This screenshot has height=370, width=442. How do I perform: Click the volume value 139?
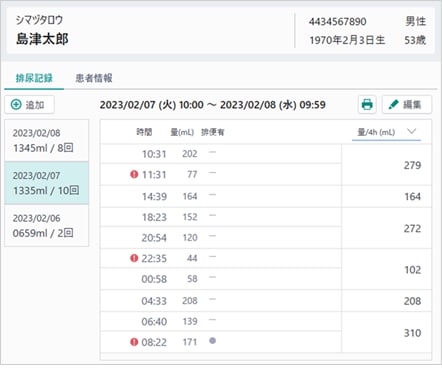click(x=190, y=321)
